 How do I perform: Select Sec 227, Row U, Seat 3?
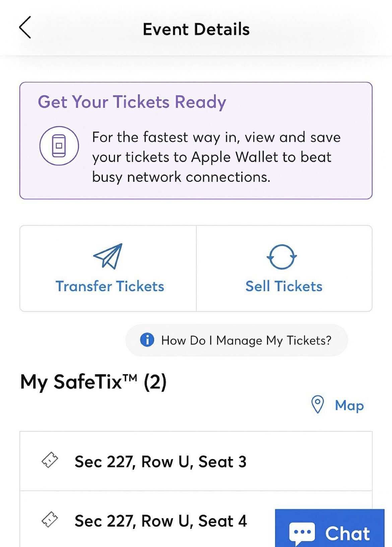click(x=161, y=462)
